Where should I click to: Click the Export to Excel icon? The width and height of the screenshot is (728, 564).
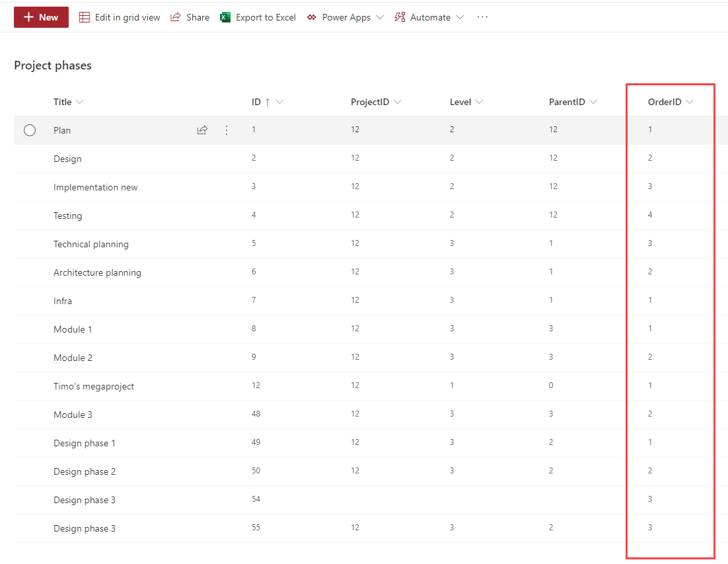(225, 17)
